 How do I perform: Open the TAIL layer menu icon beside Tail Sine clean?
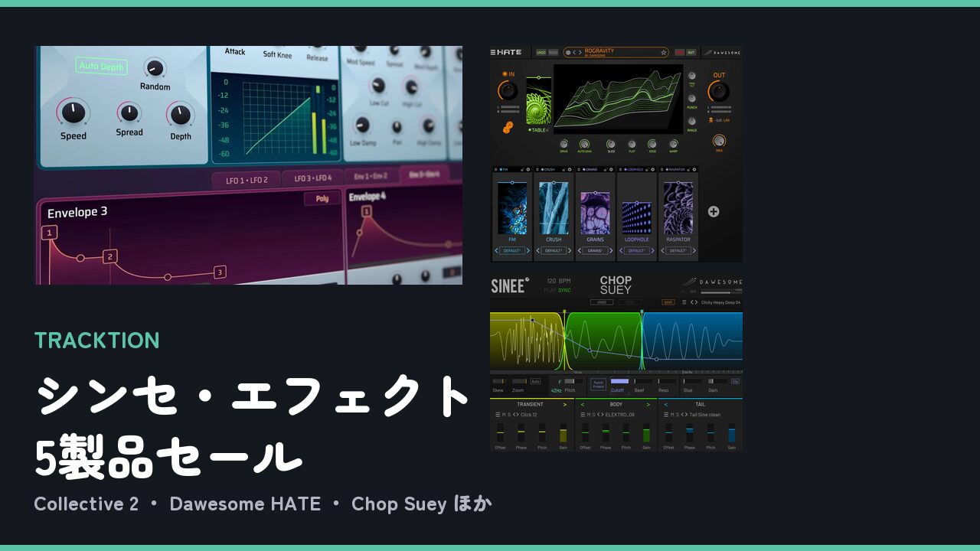pyautogui.click(x=666, y=415)
